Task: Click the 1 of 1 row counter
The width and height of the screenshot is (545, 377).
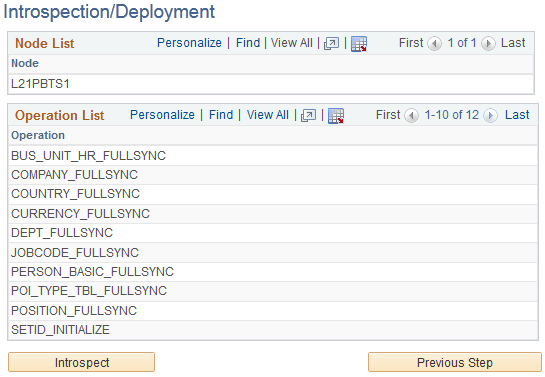Action: click(x=462, y=43)
